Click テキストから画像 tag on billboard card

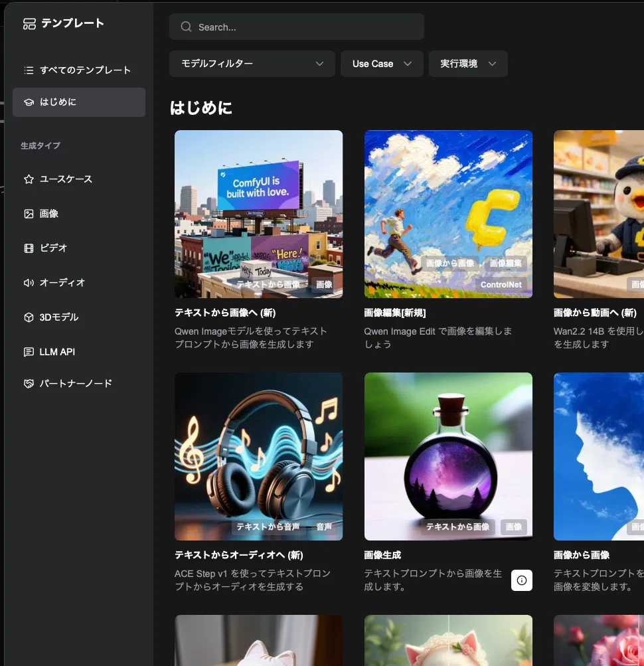tap(268, 285)
